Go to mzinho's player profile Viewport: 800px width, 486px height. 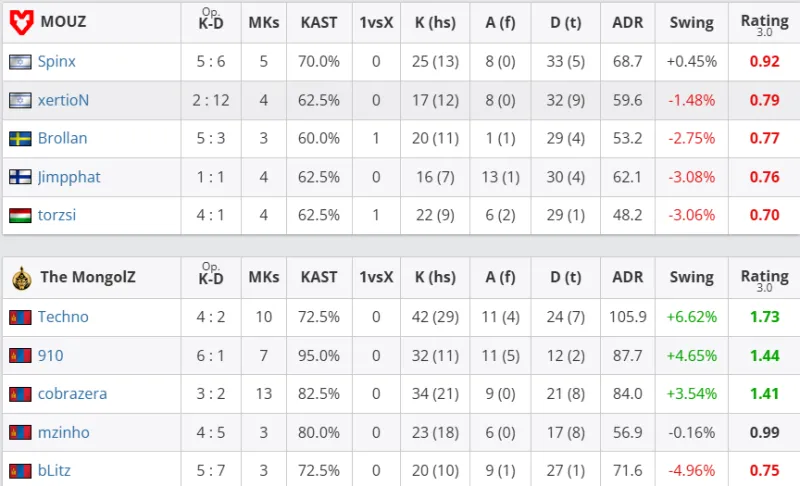click(x=64, y=432)
